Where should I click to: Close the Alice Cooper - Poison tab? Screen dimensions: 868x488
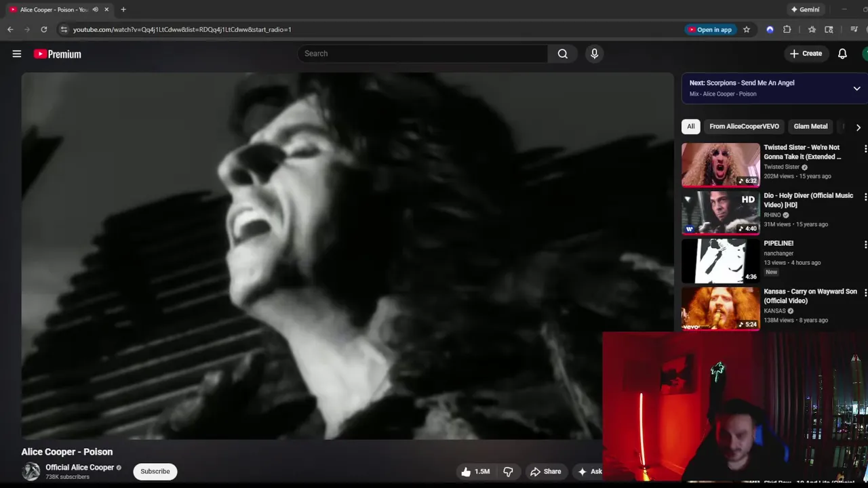tap(106, 9)
